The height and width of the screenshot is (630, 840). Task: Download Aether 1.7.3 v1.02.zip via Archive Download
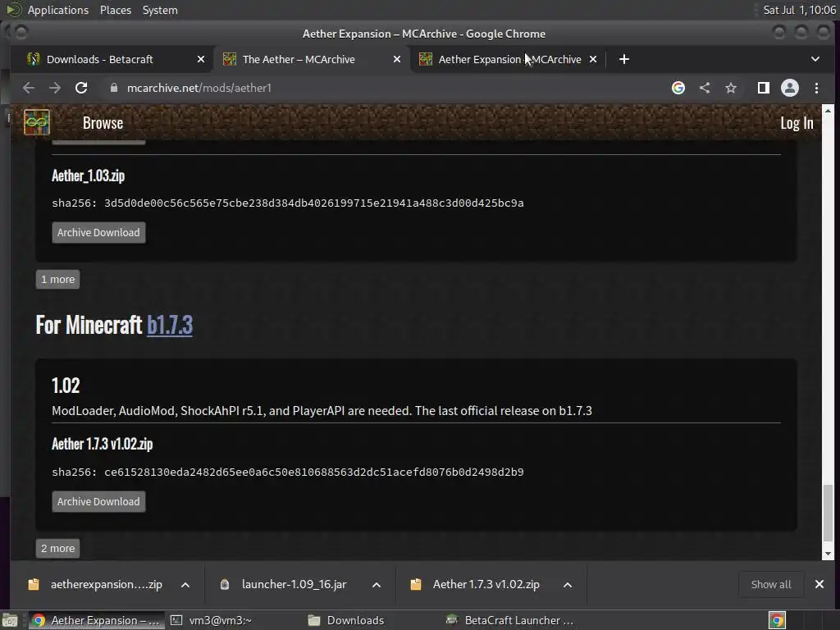[x=98, y=501]
